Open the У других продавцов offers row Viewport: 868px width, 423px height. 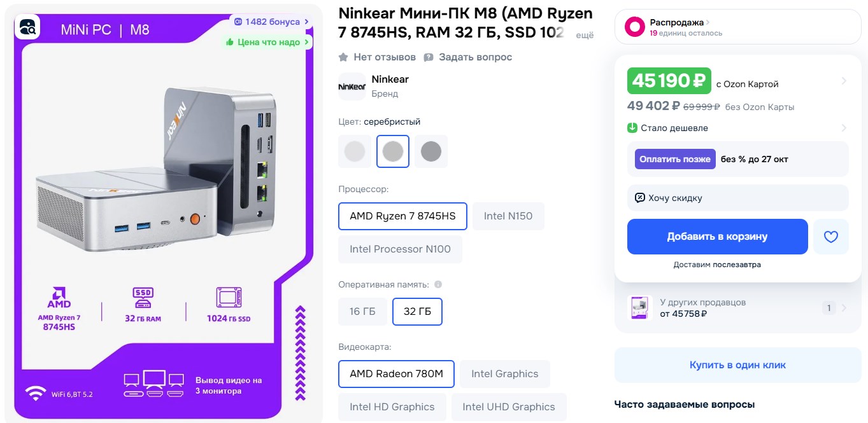pos(737,308)
